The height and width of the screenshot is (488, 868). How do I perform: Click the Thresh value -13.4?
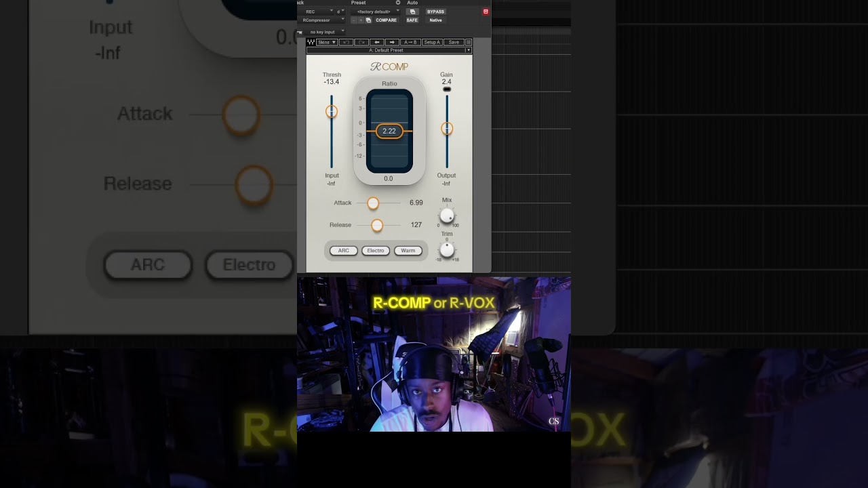(332, 82)
